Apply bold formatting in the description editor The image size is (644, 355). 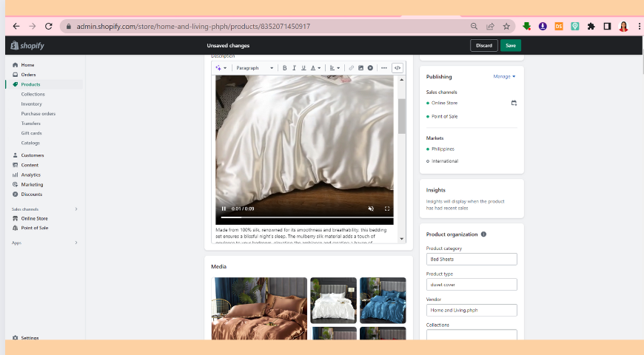pyautogui.click(x=285, y=68)
